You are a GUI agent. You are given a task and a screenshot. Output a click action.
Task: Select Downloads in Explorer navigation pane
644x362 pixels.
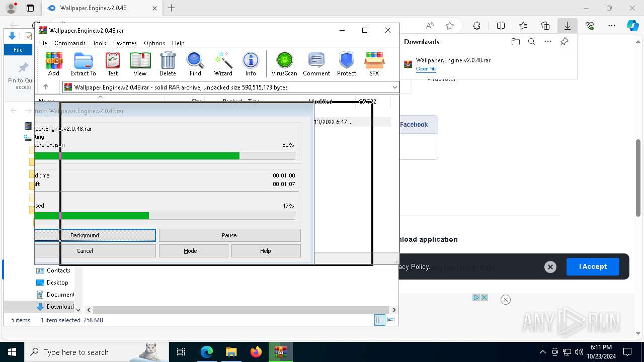click(x=55, y=307)
